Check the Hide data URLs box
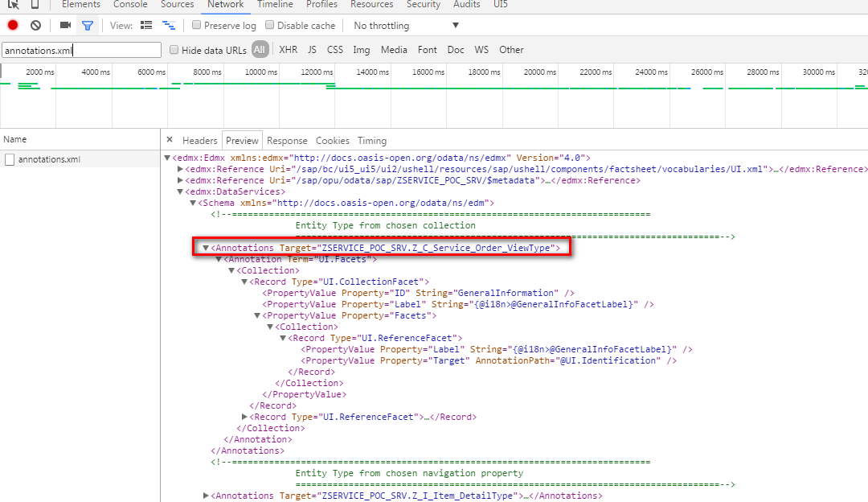868x502 pixels. pos(174,50)
